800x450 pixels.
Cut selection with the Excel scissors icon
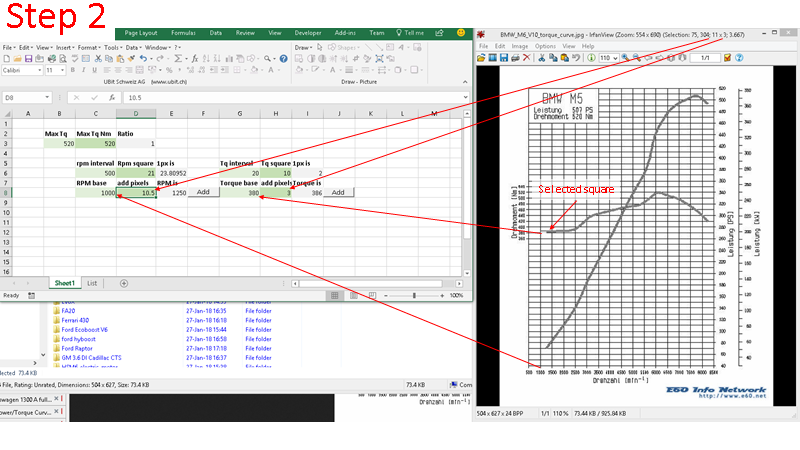[98, 59]
